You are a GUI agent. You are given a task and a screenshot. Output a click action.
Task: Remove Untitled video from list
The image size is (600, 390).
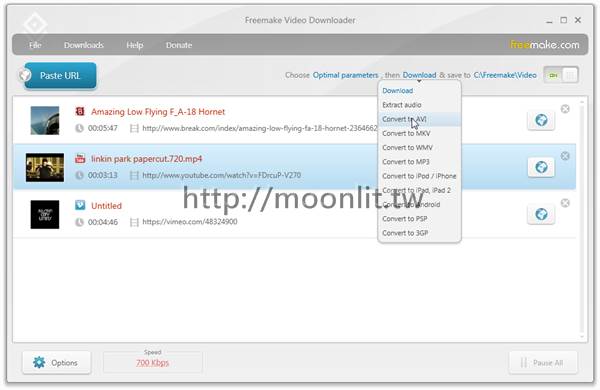point(565,203)
